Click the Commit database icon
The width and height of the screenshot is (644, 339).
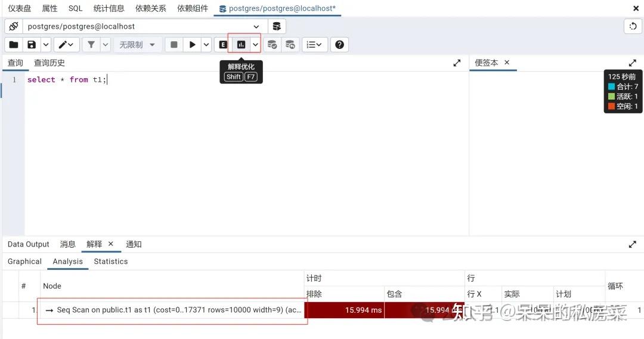click(272, 44)
